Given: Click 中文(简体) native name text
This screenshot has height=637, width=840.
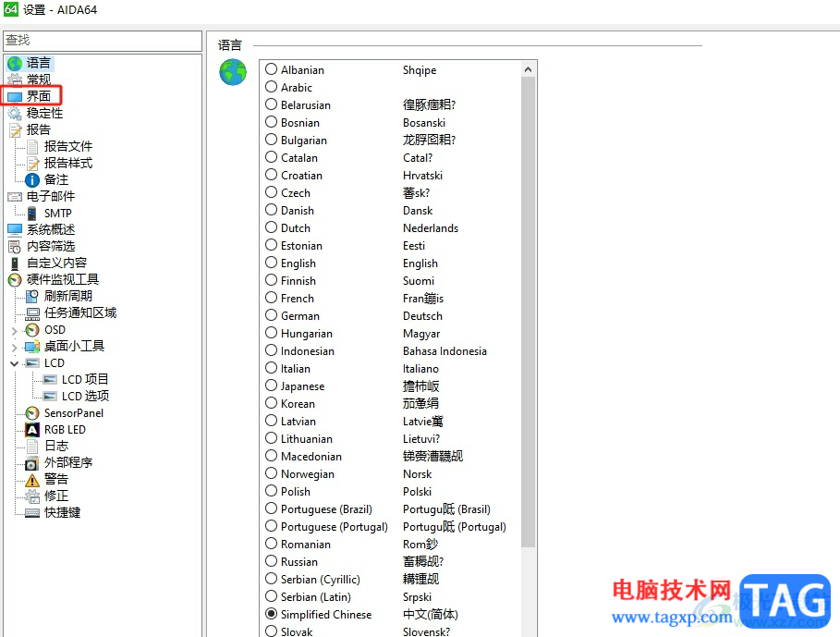Looking at the screenshot, I should tap(431, 615).
